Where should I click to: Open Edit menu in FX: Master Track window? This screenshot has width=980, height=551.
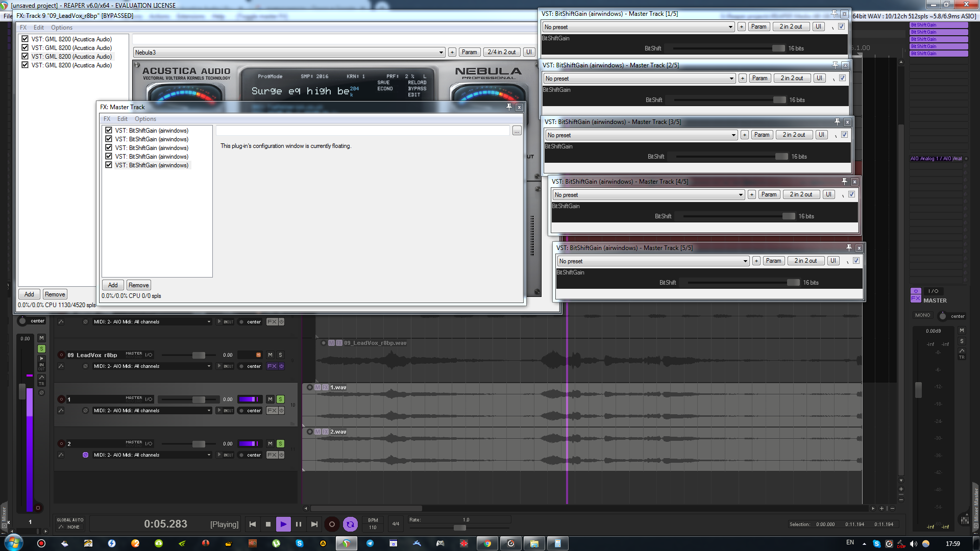pyautogui.click(x=122, y=119)
